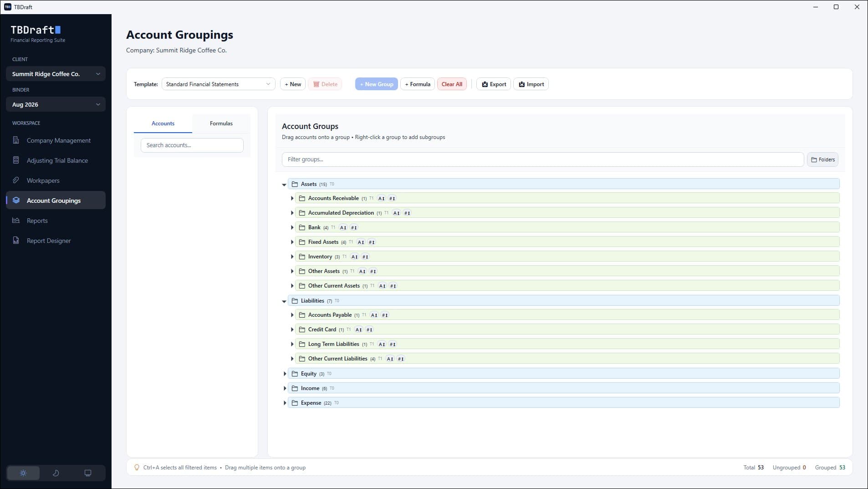The height and width of the screenshot is (489, 868).
Task: Click the #-sort badge on Other Current Liabilities
Action: click(x=401, y=359)
